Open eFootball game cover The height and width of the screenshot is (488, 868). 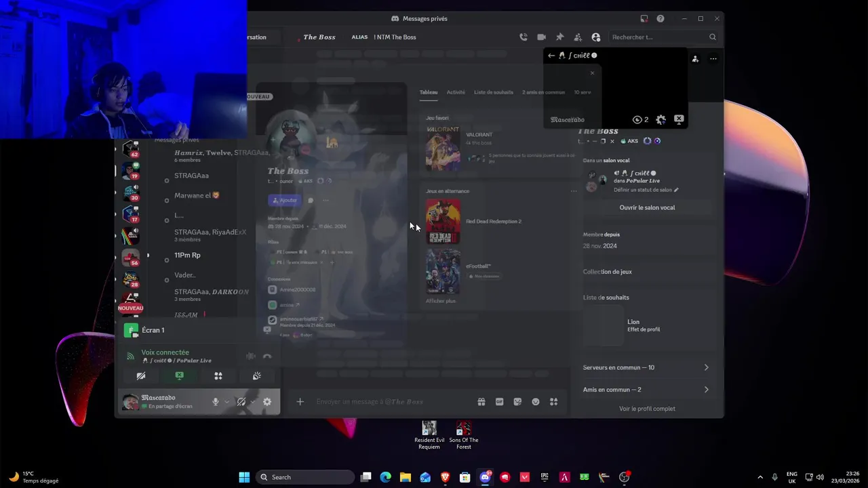click(x=443, y=272)
